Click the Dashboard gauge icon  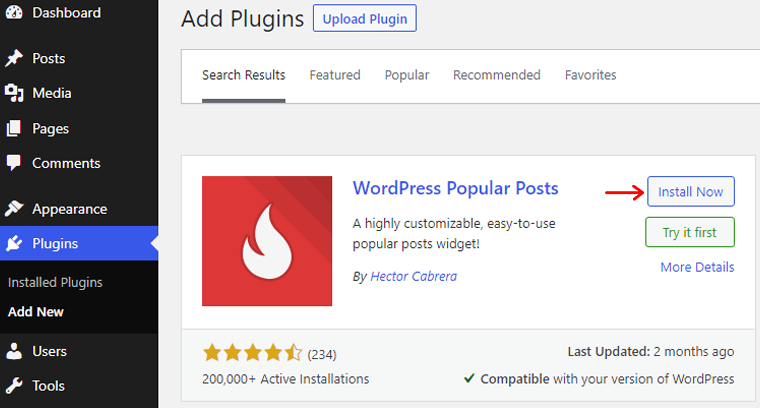tap(14, 12)
